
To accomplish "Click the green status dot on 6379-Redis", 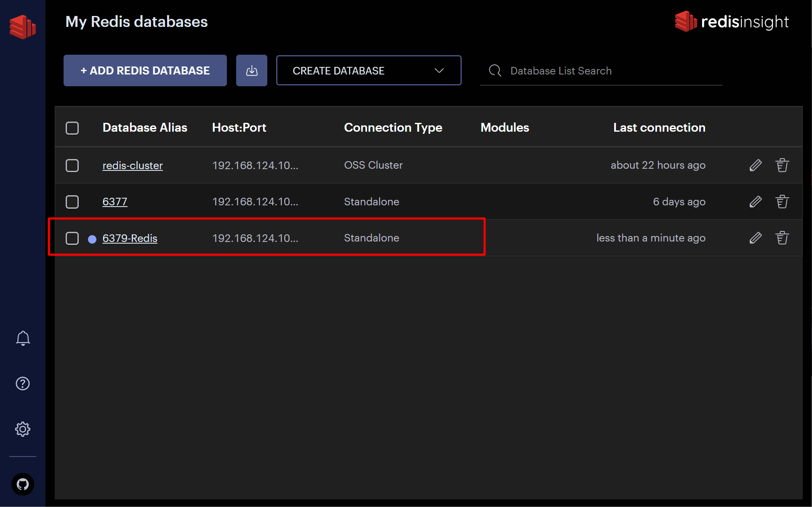I will point(92,238).
